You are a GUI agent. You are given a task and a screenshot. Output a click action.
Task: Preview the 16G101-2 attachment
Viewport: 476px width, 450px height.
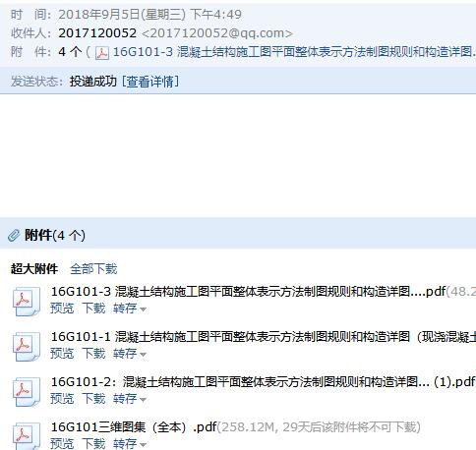click(62, 399)
